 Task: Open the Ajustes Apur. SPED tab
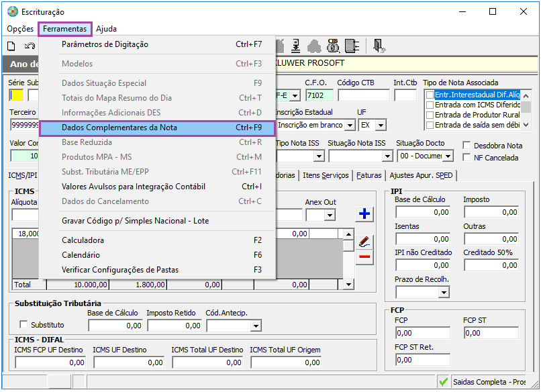[421, 175]
